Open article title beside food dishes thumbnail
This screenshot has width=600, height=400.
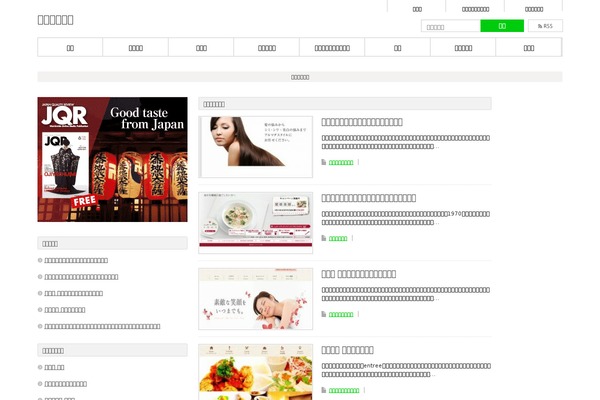point(347,350)
